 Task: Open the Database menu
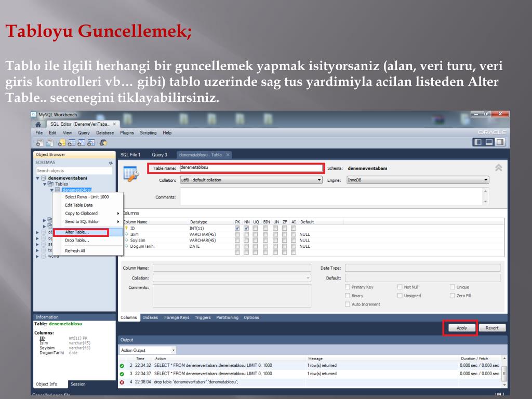105,132
